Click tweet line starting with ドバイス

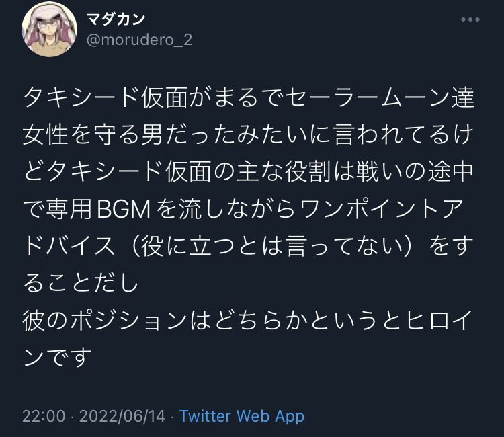[x=249, y=246]
